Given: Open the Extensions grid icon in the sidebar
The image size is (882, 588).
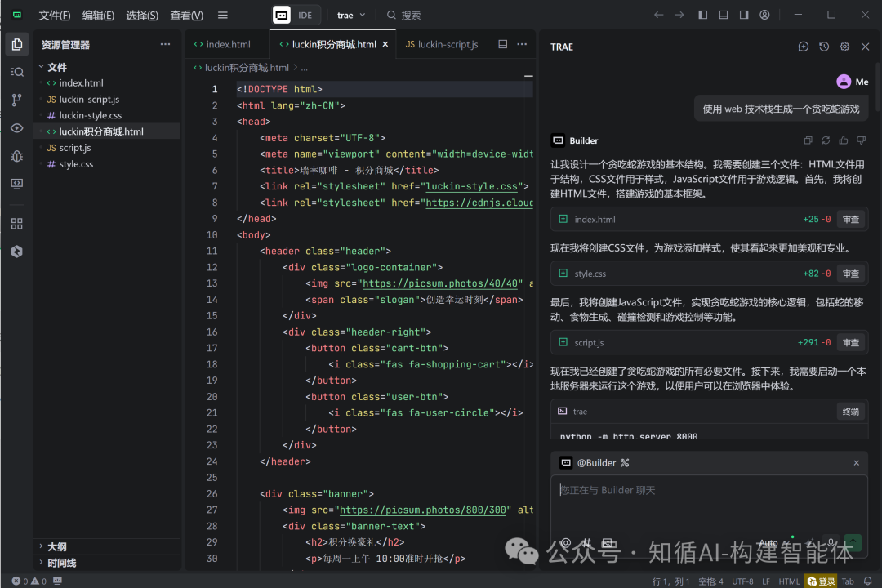Looking at the screenshot, I should 16,223.
